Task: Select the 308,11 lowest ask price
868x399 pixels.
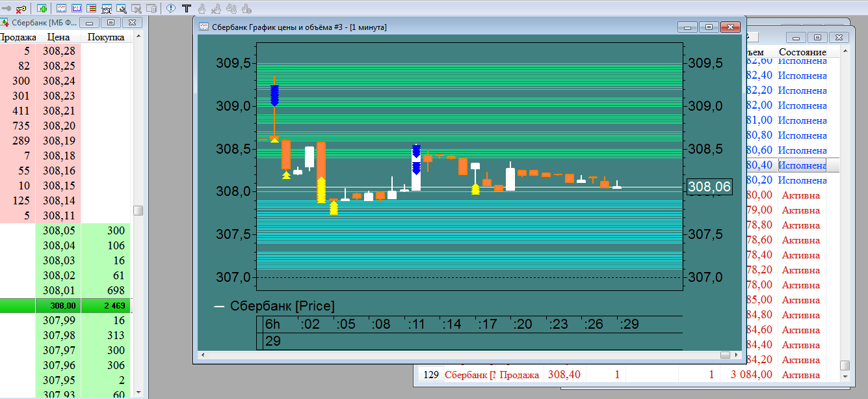Action: [x=59, y=215]
